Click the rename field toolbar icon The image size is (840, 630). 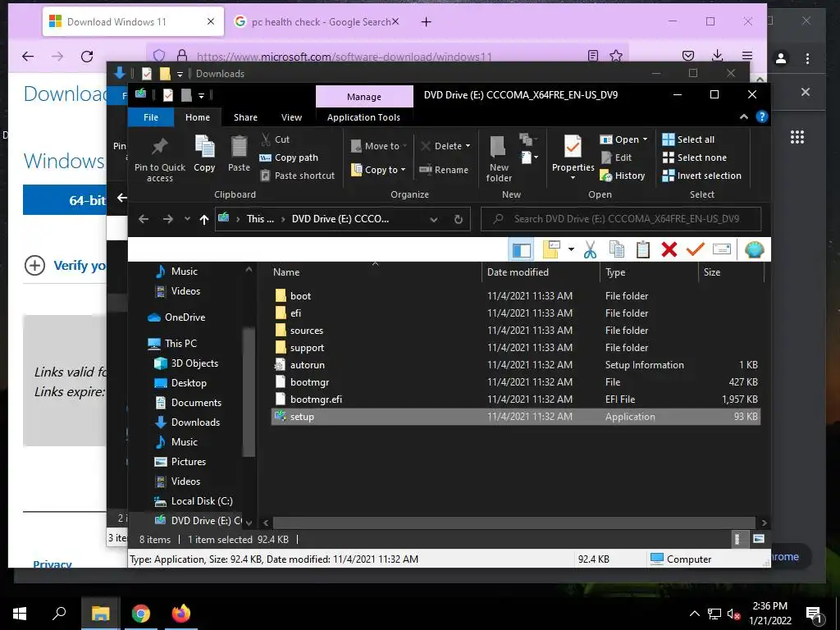click(722, 249)
